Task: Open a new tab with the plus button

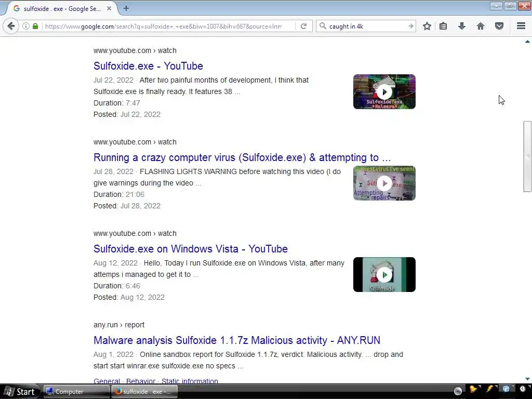Action: (x=126, y=8)
